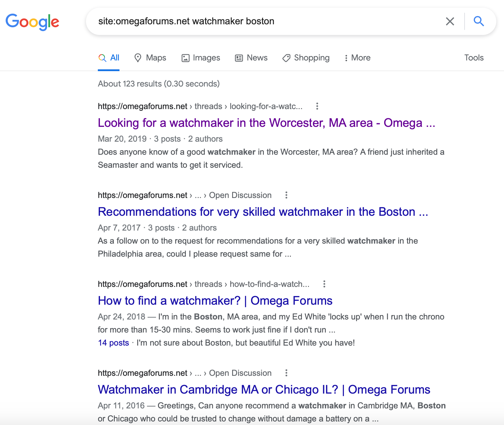This screenshot has width=504, height=425.
Task: Open options menu for Worcester watchmaker result
Action: tap(317, 106)
